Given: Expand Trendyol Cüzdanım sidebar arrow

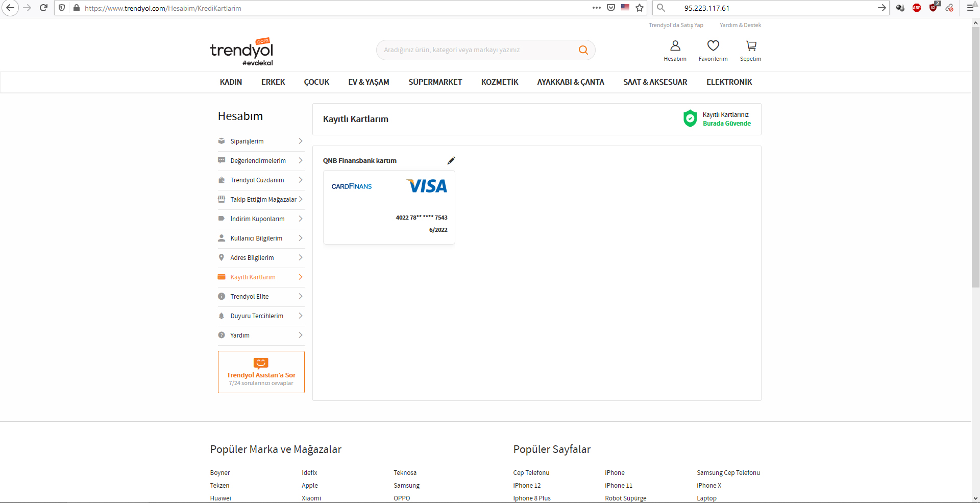Looking at the screenshot, I should (x=300, y=180).
